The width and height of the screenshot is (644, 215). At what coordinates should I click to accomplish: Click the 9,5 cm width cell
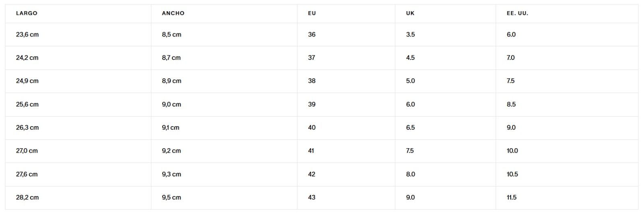pos(171,197)
